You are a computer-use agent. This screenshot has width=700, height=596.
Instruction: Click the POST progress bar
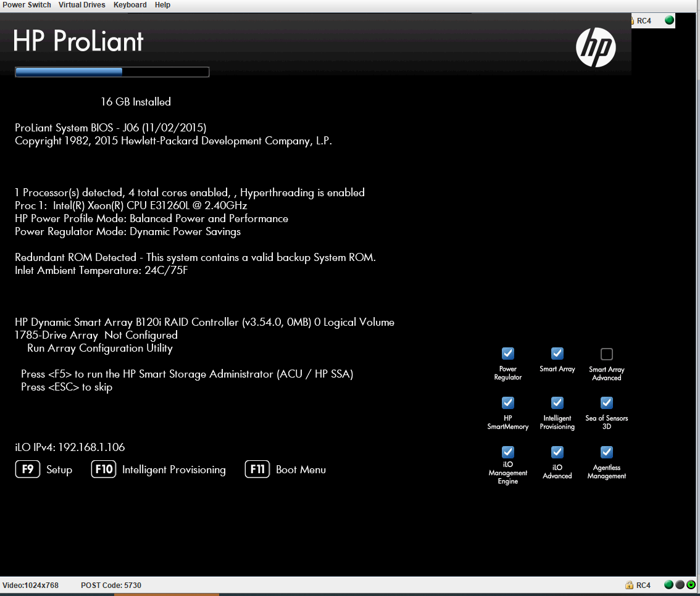[x=112, y=72]
